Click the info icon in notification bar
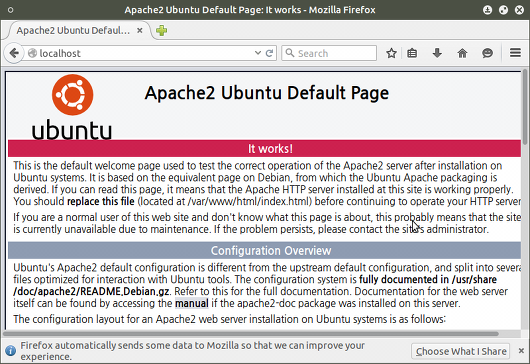 click(x=10, y=350)
